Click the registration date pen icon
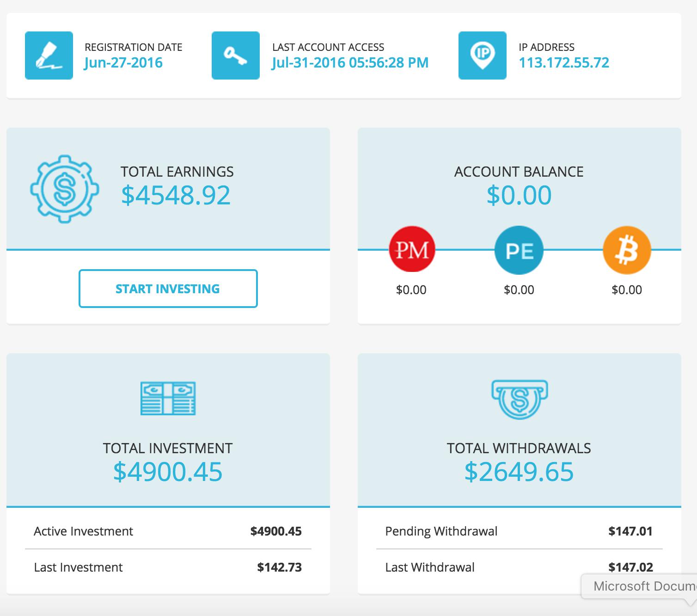Viewport: 697px width, 616px height. [49, 55]
